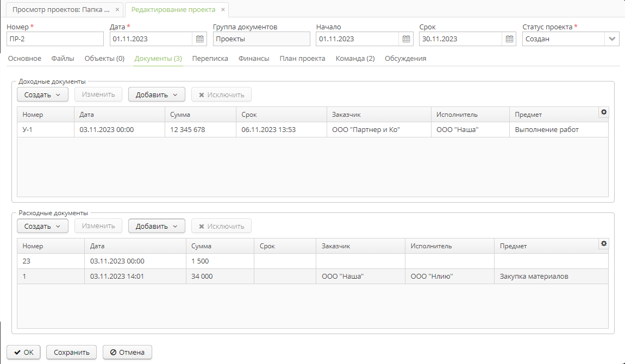Close the Просмотр проектов tab
The height and width of the screenshot is (364, 625).
(x=117, y=10)
